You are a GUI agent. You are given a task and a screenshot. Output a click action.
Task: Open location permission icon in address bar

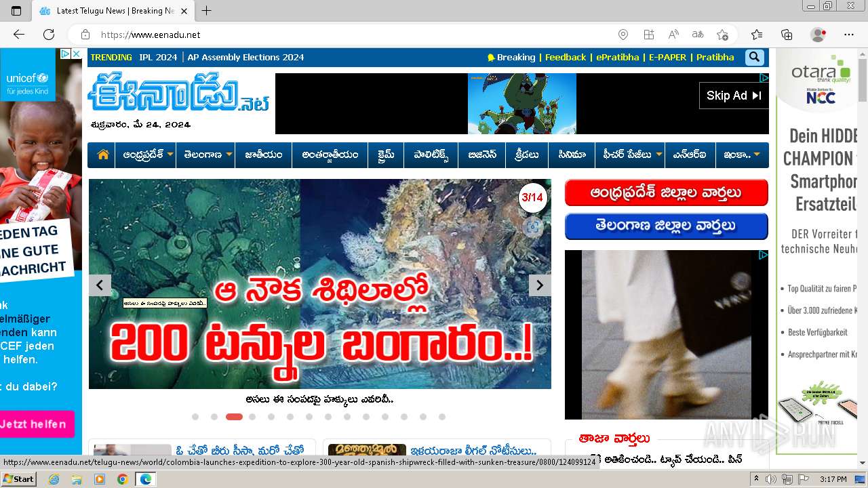point(623,35)
